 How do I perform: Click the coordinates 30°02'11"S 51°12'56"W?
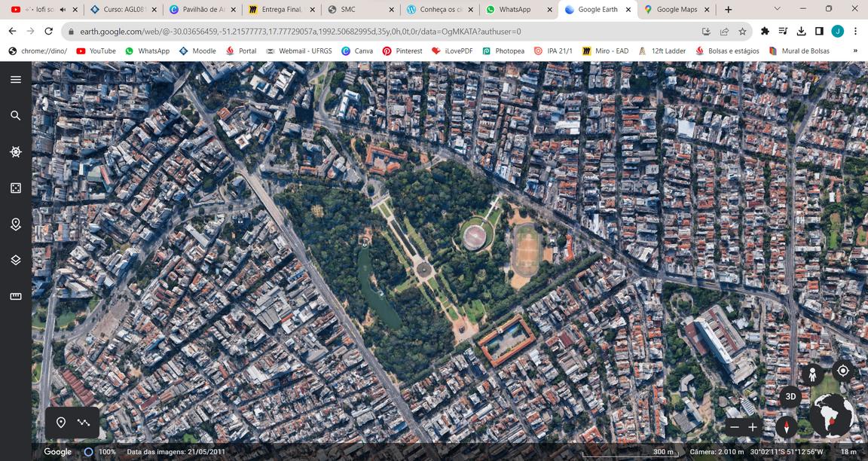click(787, 452)
